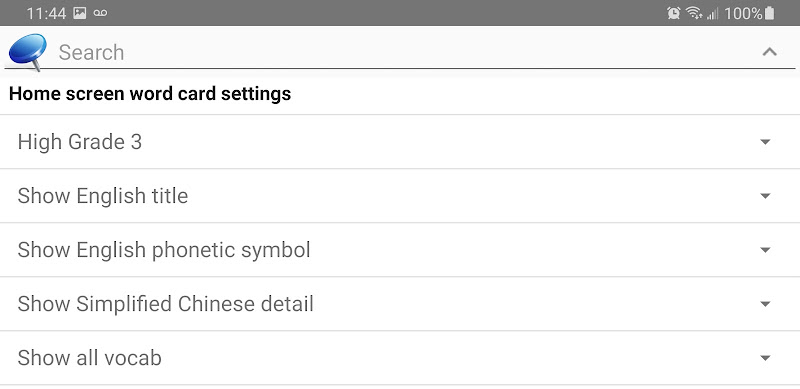The image size is (800, 389).
Task: Tap the Home screen word card settings heading
Action: [x=150, y=94]
